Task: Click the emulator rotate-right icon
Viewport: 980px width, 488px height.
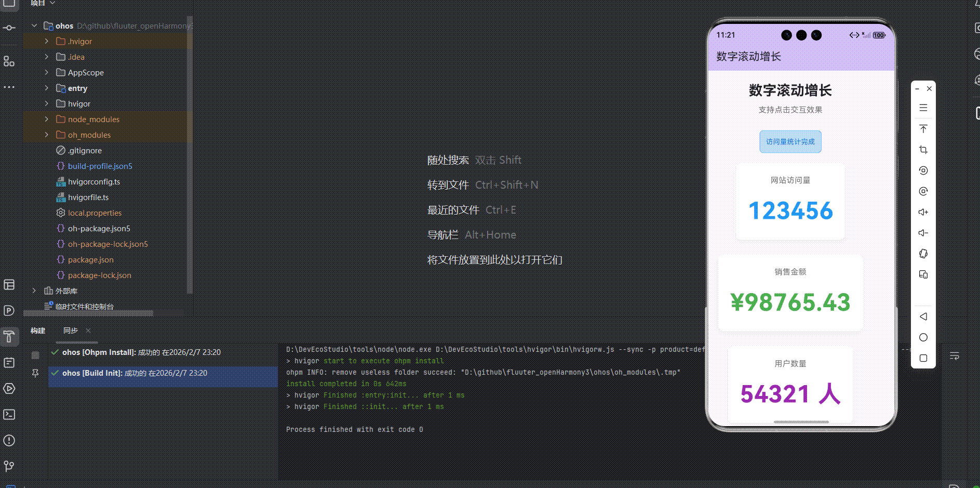Action: coord(923,191)
